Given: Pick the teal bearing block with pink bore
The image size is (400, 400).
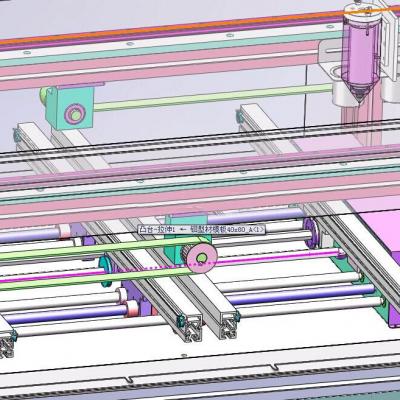Looking at the screenshot, I should (70, 107).
